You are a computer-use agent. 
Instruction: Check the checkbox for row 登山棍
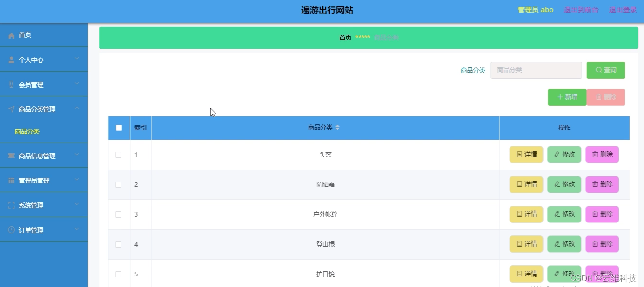click(119, 245)
